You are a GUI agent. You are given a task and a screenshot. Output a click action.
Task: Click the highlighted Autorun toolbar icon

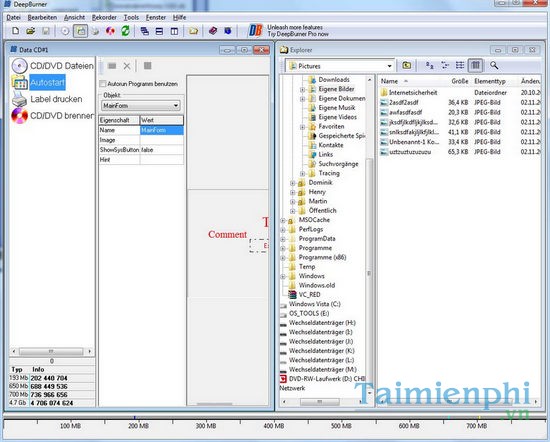pos(80,31)
